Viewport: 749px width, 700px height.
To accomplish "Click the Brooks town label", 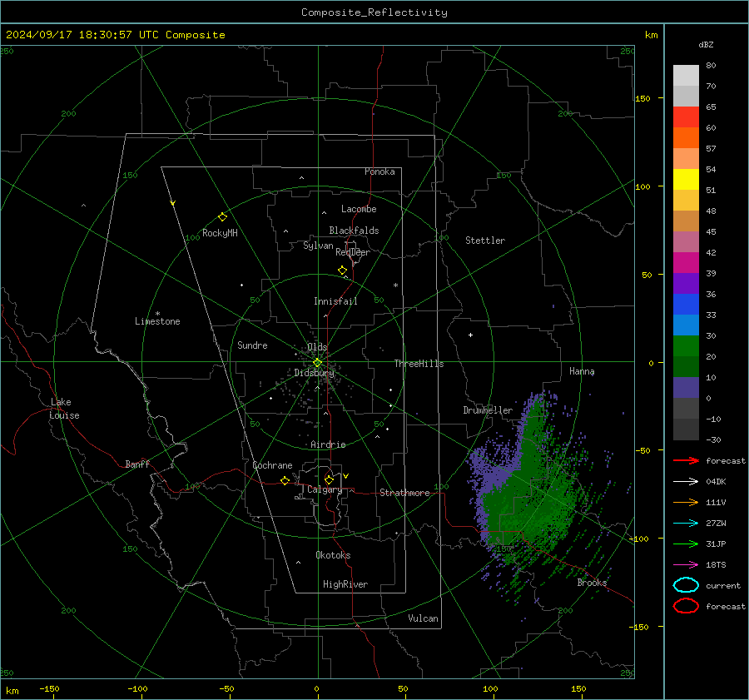I will (592, 583).
